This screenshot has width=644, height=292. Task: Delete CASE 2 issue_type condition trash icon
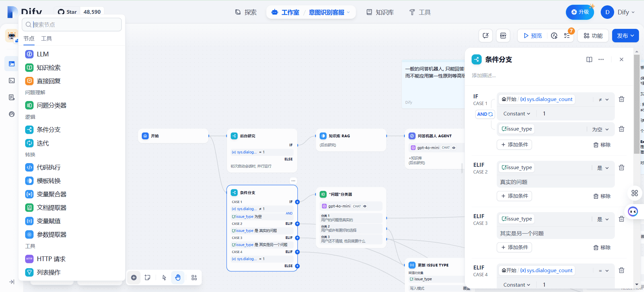(x=622, y=167)
